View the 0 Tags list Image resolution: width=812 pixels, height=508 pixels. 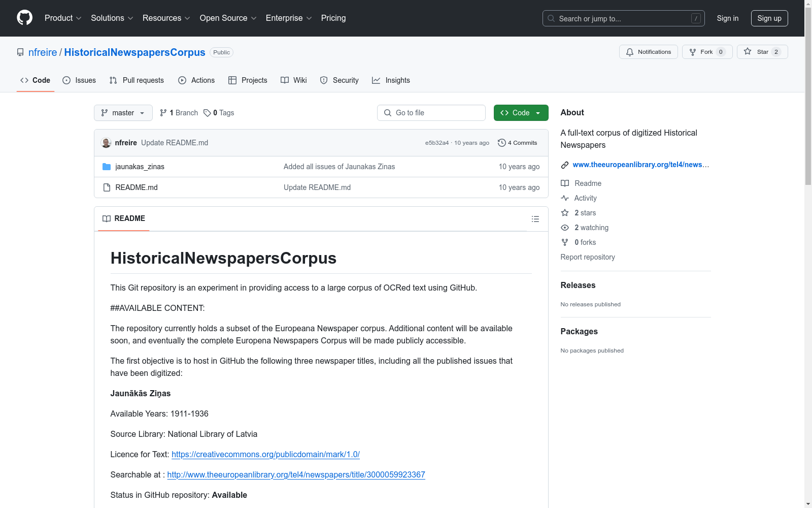pos(219,113)
